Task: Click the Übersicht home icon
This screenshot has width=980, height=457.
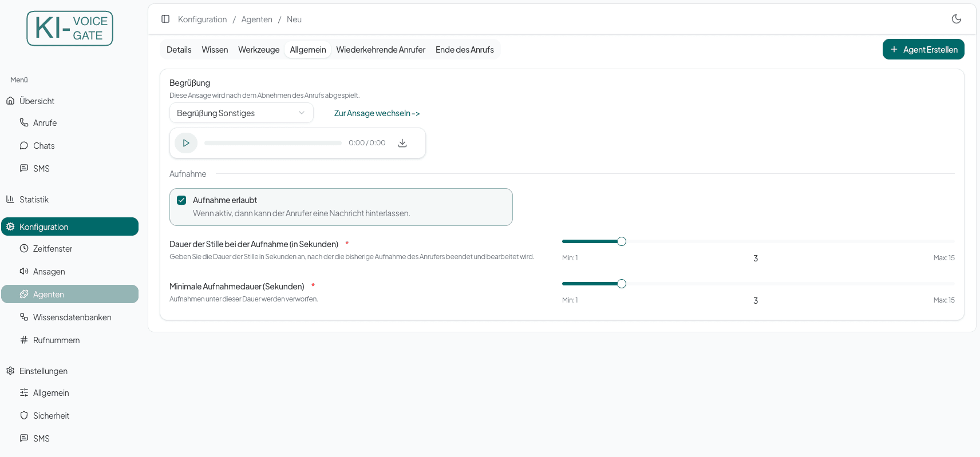Action: [x=10, y=101]
